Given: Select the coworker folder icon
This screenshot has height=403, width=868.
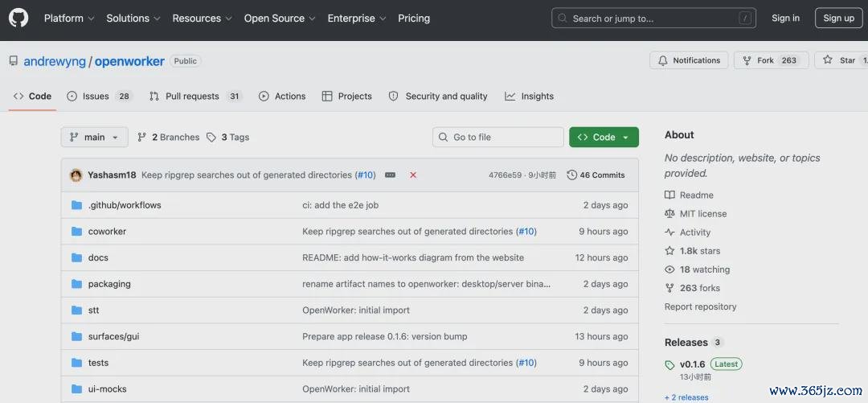Looking at the screenshot, I should [77, 231].
